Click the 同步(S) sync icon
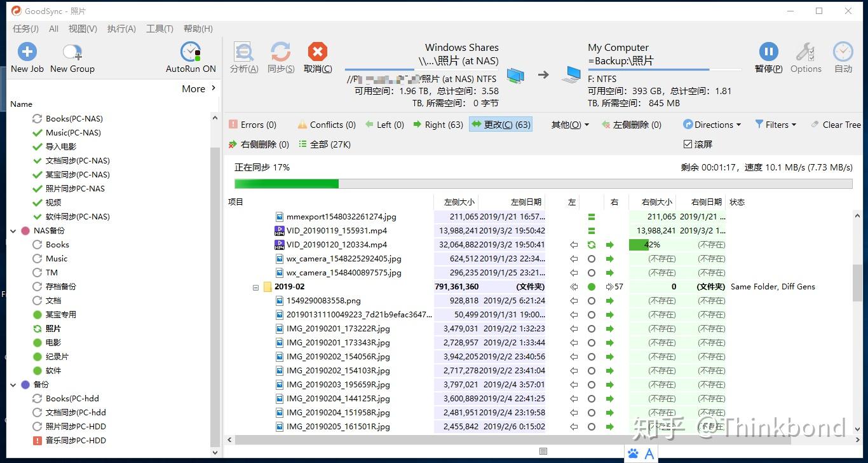868x463 pixels. [x=280, y=52]
